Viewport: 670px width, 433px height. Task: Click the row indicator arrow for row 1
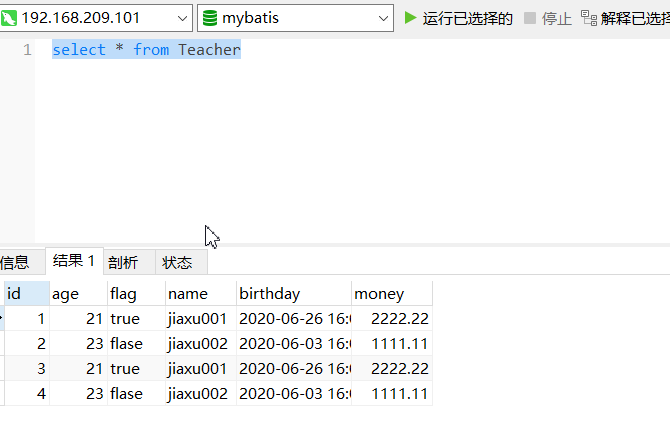tap(2, 318)
